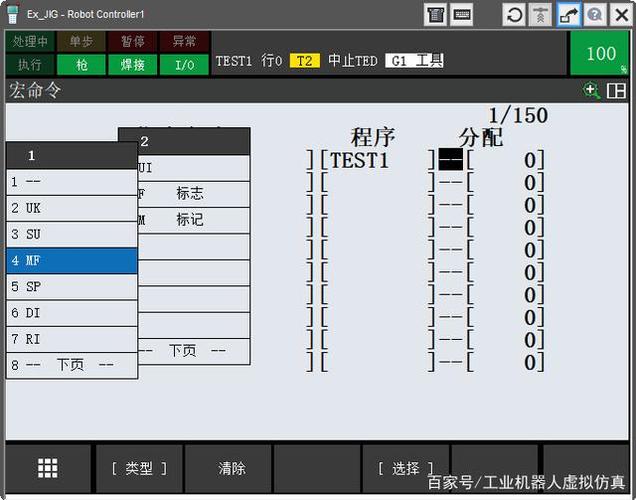Screen dimensions: 636x500
Task: Open the grid menu button
Action: [x=47, y=468]
